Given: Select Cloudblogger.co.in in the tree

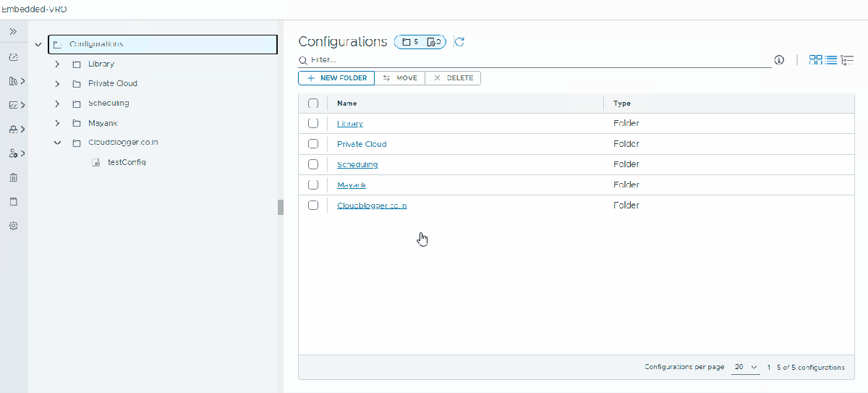Looking at the screenshot, I should tap(123, 143).
